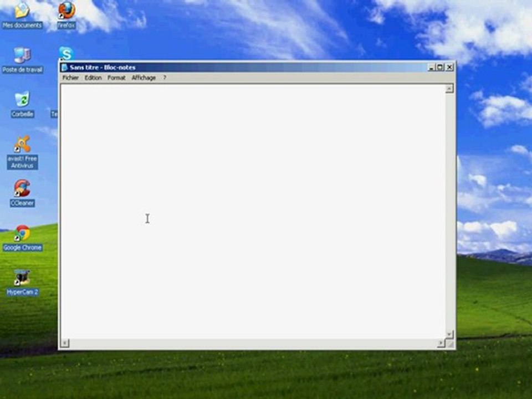
Task: Click the Sans titre - Bloc-notes title bar
Action: (x=257, y=67)
